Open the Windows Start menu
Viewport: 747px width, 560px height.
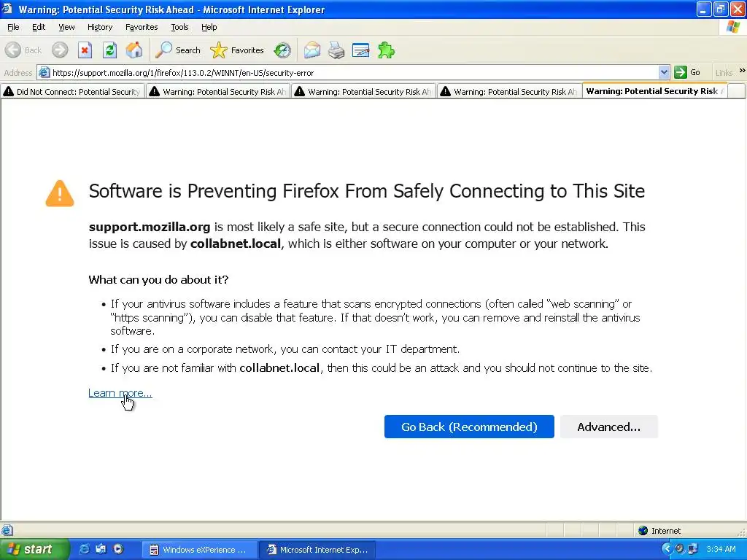pyautogui.click(x=34, y=549)
